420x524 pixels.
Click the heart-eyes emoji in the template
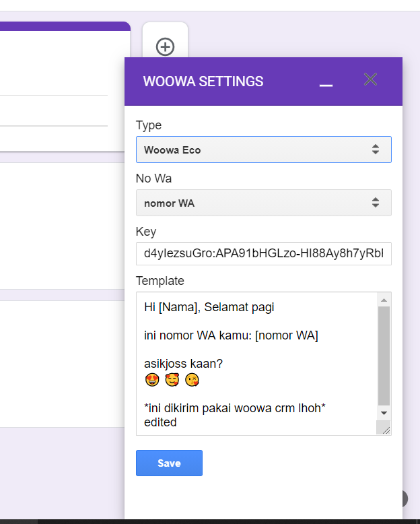(152, 380)
